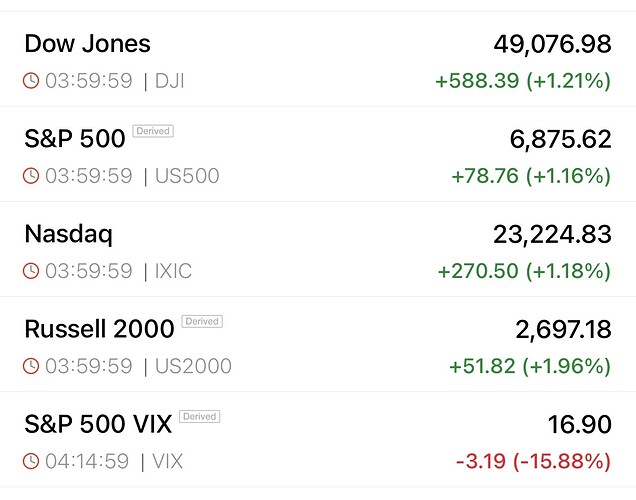Click the clock icon under S&P 500 VIX
This screenshot has width=636, height=500.
[x=31, y=461]
